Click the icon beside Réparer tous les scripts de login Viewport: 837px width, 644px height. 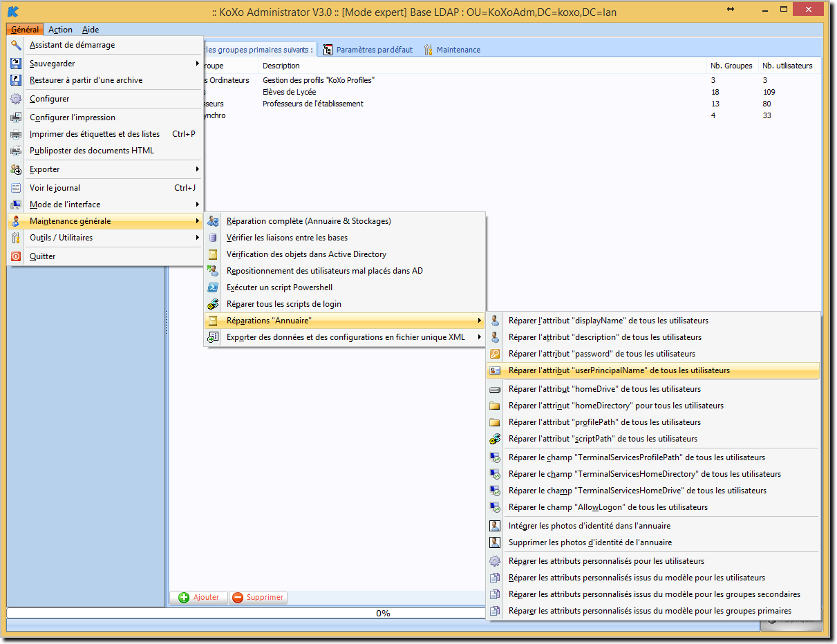(213, 304)
